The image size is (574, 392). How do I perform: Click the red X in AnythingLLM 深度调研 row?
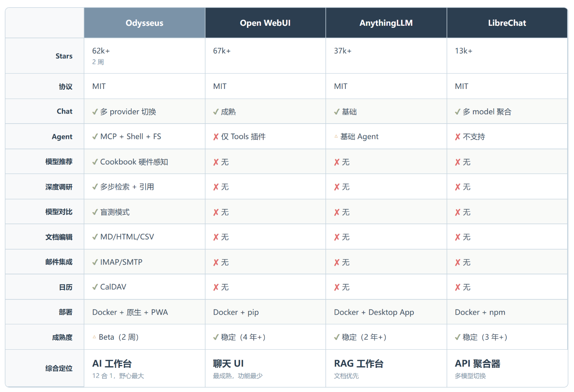click(x=337, y=187)
